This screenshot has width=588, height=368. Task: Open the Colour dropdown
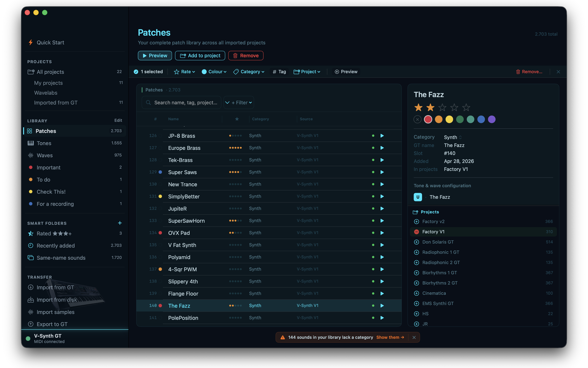tap(214, 72)
